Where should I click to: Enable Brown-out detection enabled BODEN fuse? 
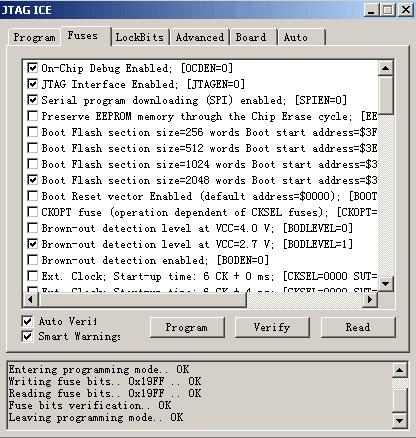tap(32, 260)
